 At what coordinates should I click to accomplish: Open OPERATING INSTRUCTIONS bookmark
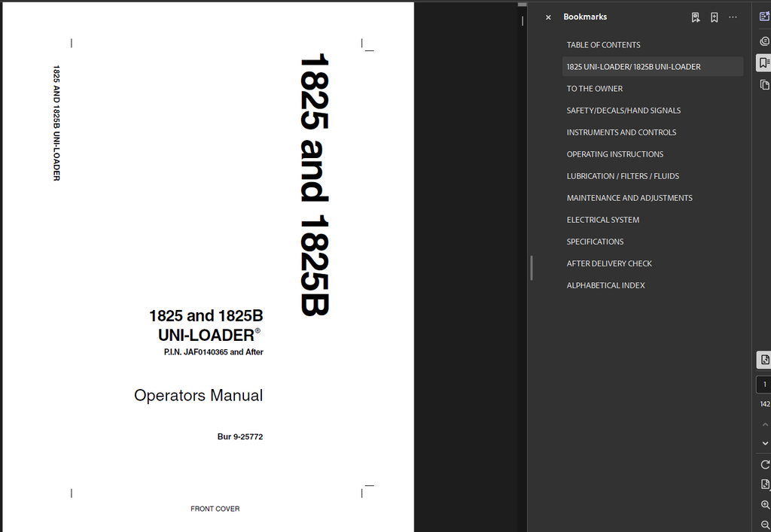pyautogui.click(x=614, y=154)
